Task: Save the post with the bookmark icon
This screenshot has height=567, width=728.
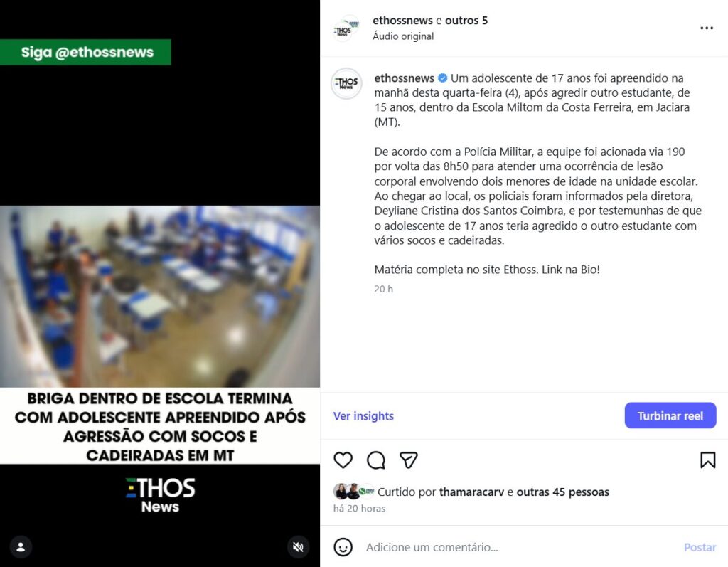Action: point(707,460)
